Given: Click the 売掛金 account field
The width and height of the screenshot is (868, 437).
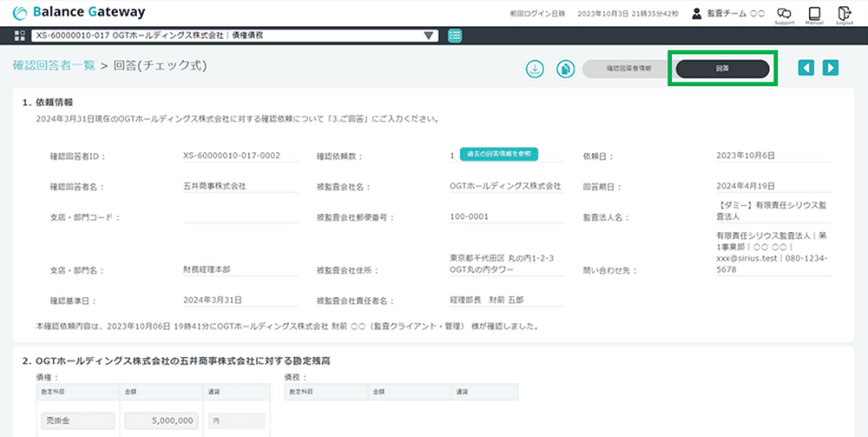Looking at the screenshot, I should pos(78,421).
